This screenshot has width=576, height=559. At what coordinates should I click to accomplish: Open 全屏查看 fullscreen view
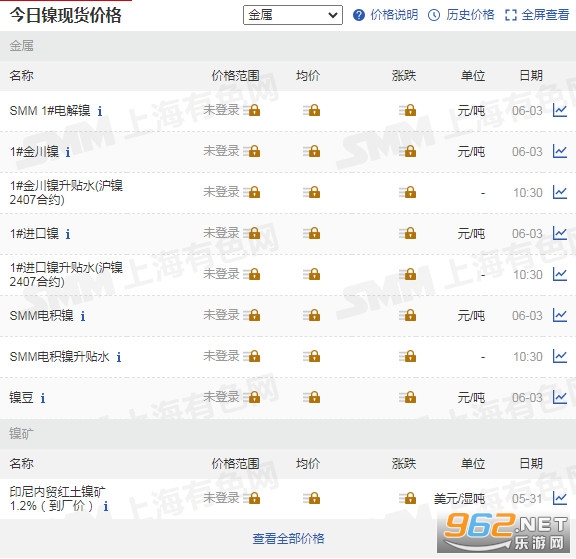coord(546,15)
